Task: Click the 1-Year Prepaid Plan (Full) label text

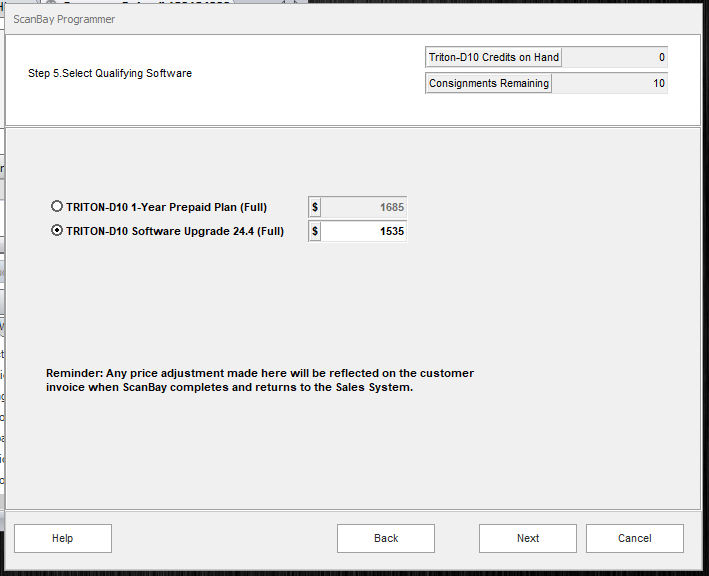Action: (x=166, y=207)
